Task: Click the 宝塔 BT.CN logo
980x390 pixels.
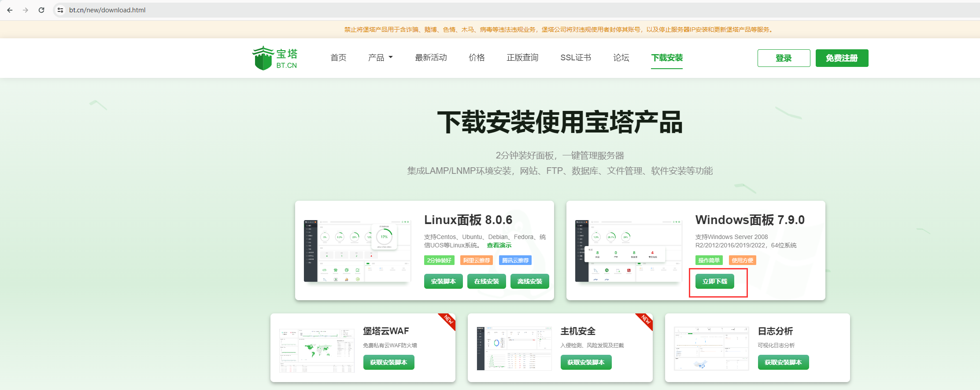Action: coord(275,58)
